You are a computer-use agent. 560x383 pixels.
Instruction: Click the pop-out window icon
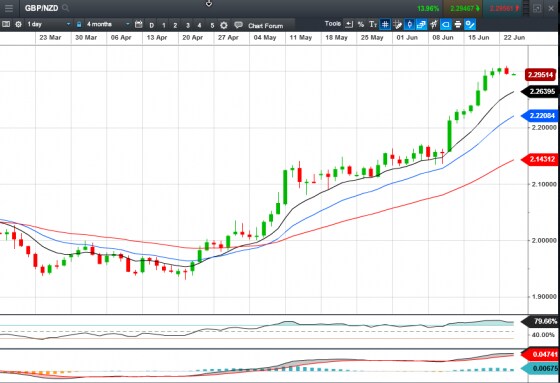coord(537,8)
